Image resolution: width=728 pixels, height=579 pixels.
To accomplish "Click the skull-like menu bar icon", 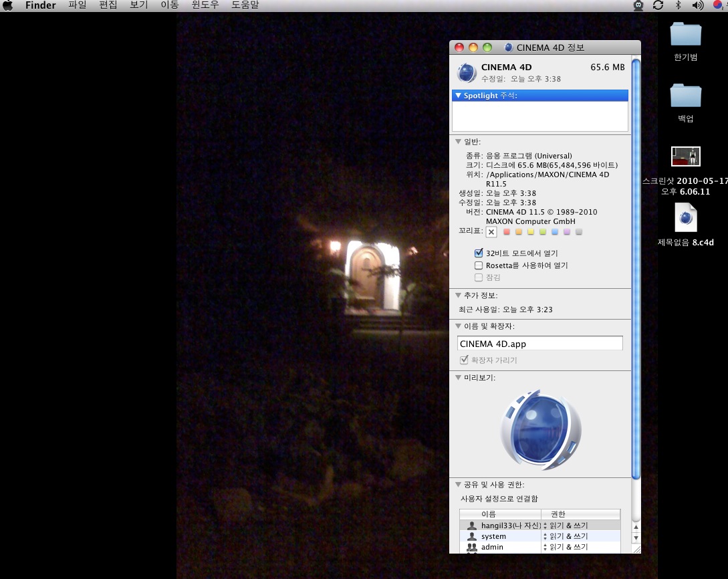I will pos(638,5).
